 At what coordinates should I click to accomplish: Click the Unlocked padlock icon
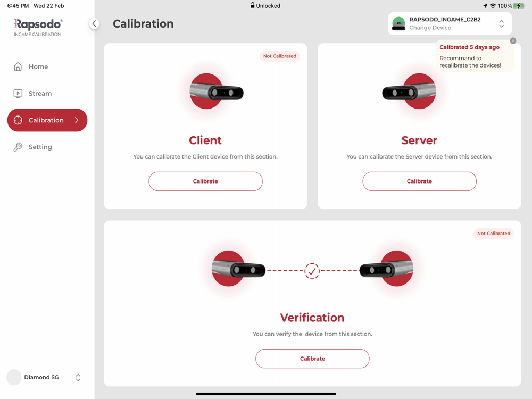click(252, 5)
